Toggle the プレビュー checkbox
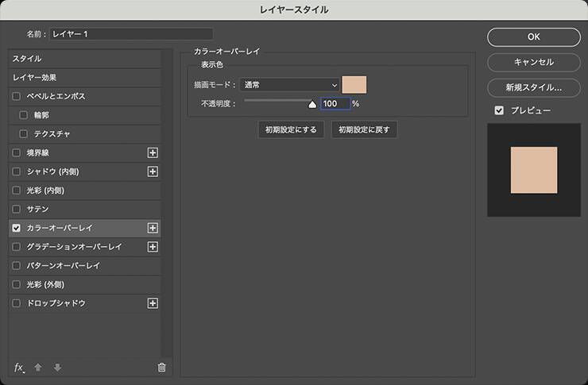The width and height of the screenshot is (588, 385). point(499,110)
